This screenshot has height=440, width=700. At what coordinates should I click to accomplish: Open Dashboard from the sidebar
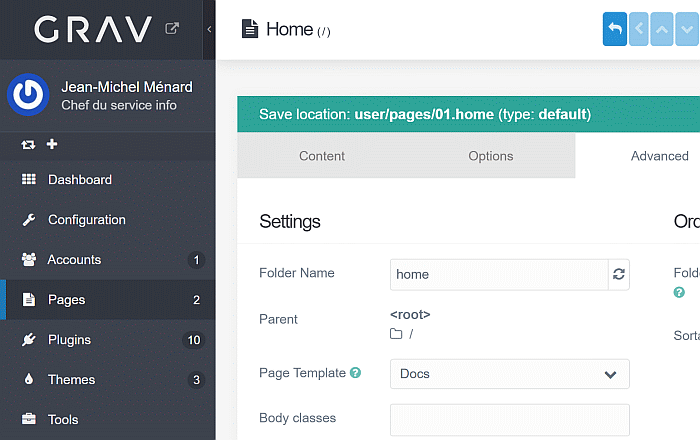[x=80, y=180]
